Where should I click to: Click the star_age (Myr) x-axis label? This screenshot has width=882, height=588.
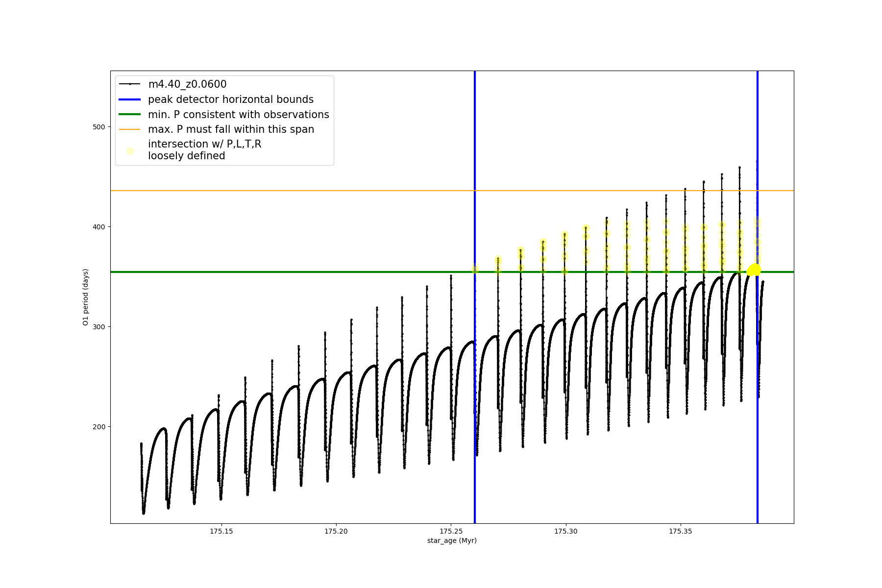click(452, 540)
